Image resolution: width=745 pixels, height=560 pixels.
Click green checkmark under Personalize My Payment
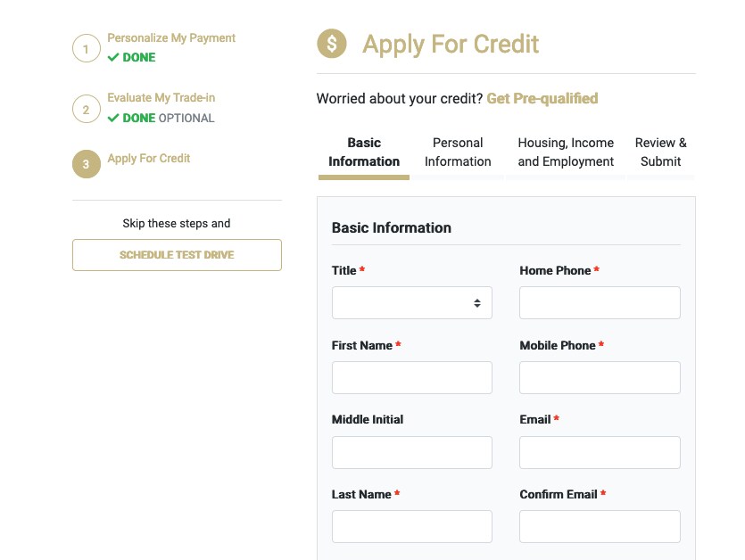113,57
